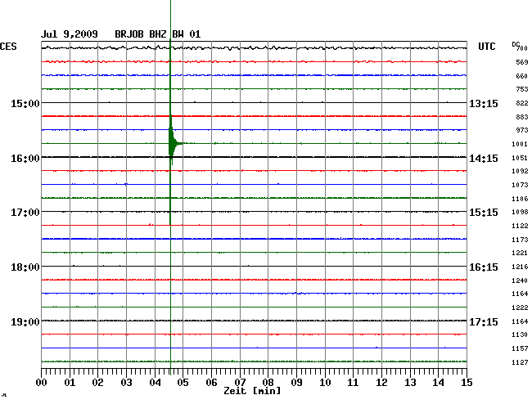The height and width of the screenshot is (404, 532).
Task: Click the 16:15 UTC time label
Action: coord(484,267)
